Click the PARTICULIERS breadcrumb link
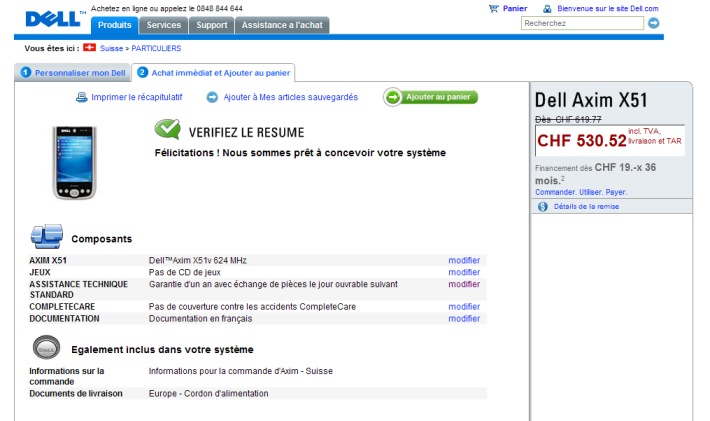Screen dimensions: 710x421 pos(156,48)
